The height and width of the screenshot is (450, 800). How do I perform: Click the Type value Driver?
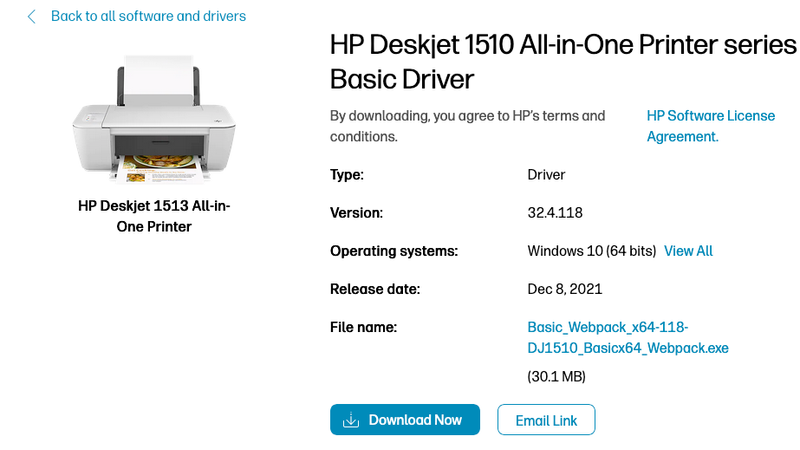click(546, 175)
